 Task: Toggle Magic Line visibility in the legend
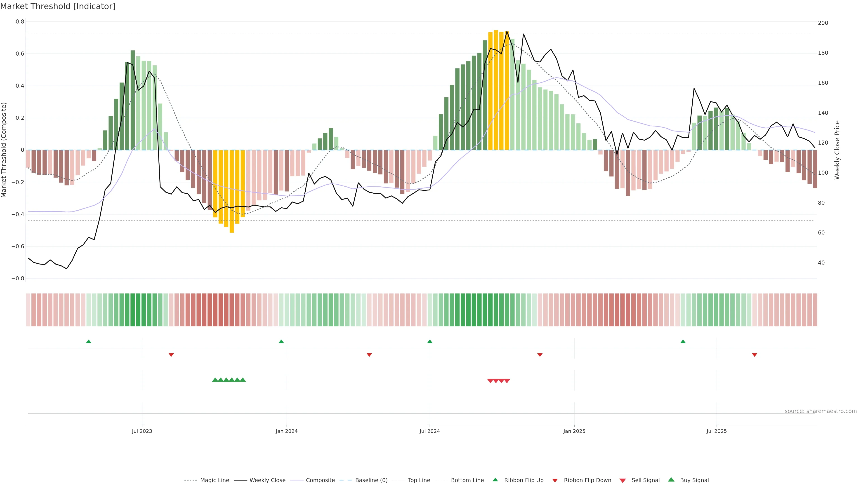pos(214,480)
